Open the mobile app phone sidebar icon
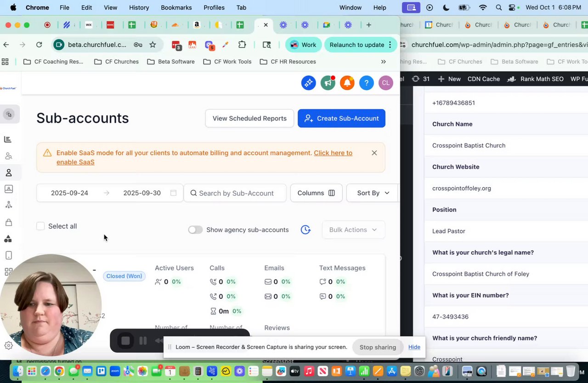The image size is (588, 383). click(8, 255)
